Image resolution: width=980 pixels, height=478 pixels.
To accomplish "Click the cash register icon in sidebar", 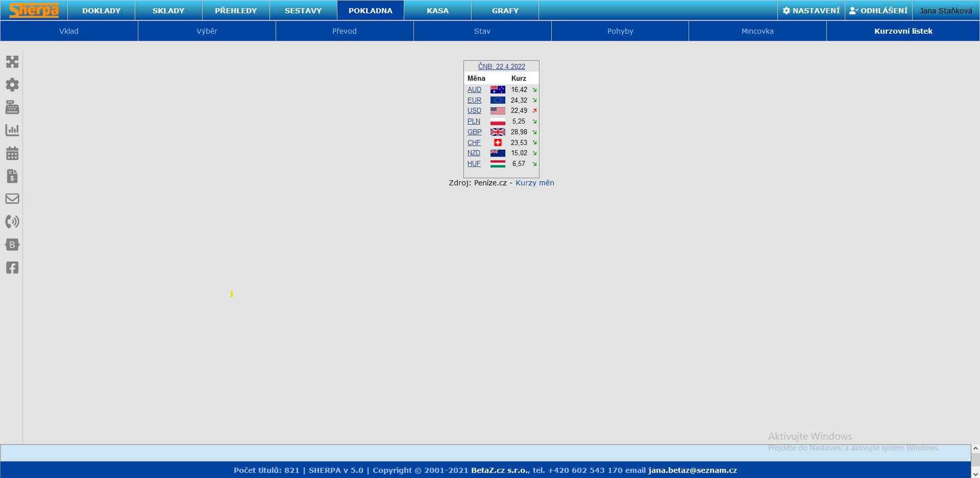I will tap(12, 107).
